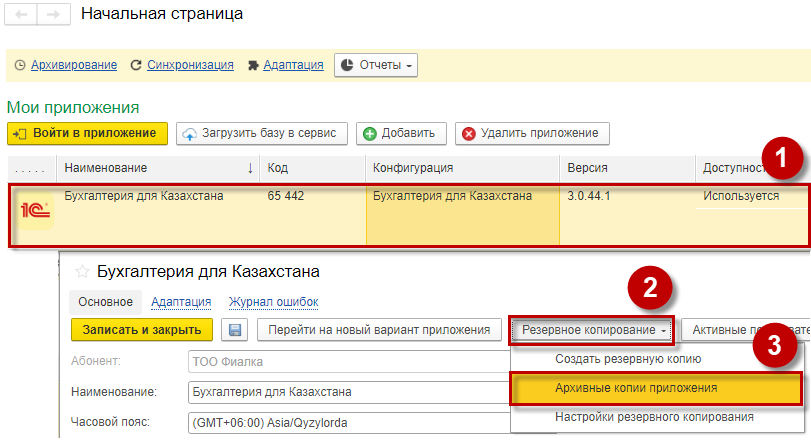Viewport: 811px width, 440px height.
Task: Click the refresh icon beside Синхронизация
Action: tap(136, 65)
